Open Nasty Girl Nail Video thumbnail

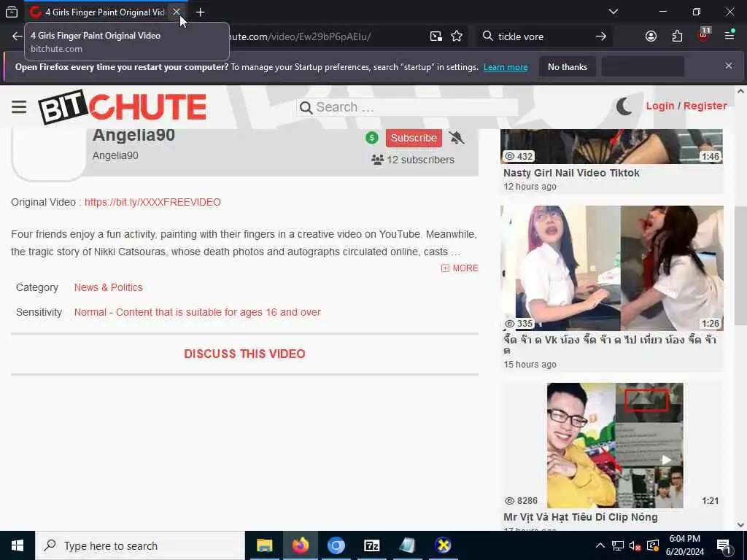click(612, 146)
